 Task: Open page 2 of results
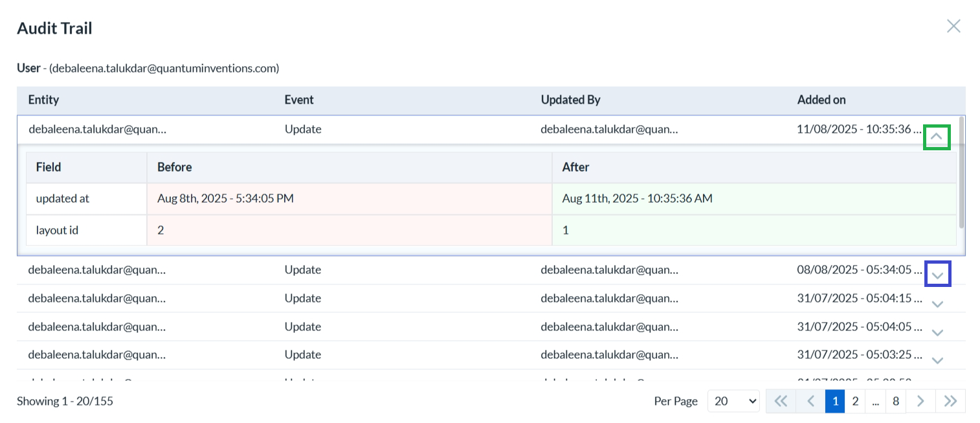[x=855, y=401]
